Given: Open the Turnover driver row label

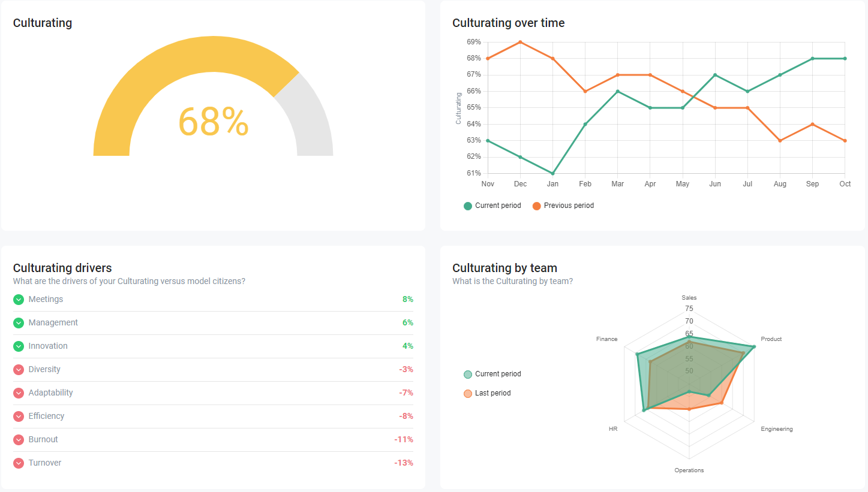Looking at the screenshot, I should pos(45,463).
